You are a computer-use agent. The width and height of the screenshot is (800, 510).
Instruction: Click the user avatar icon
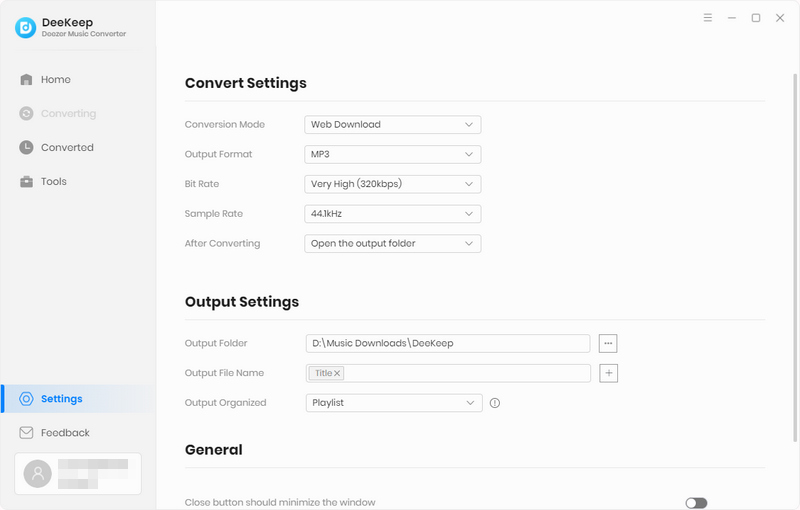(38, 474)
